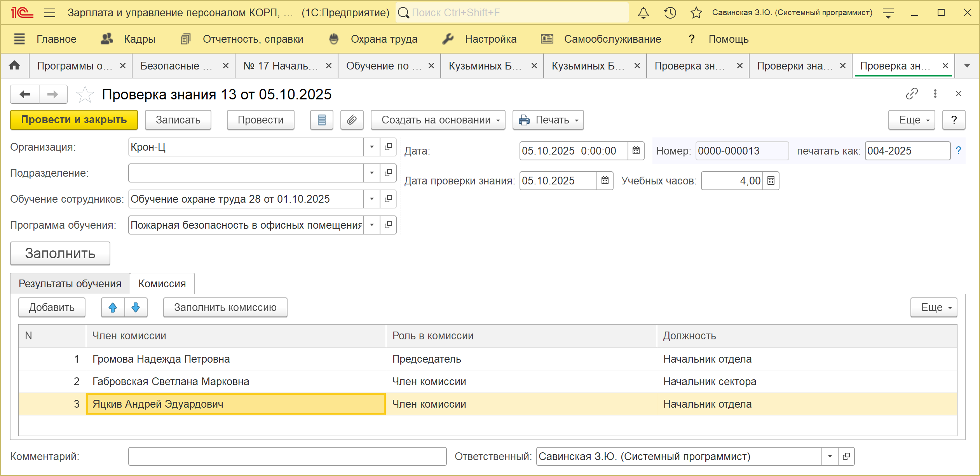Viewport: 980px width, 476px height.
Task: Expand the responsible person dropdown
Action: tap(830, 457)
